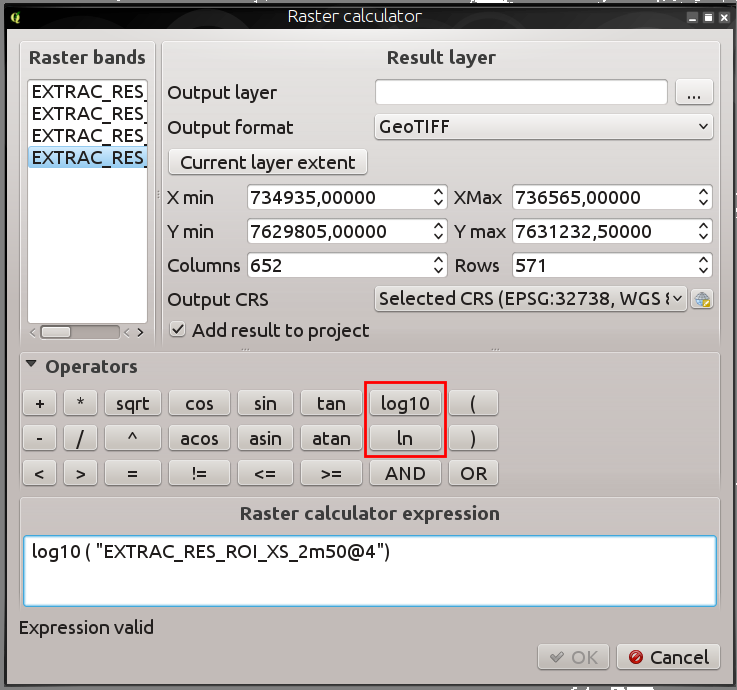Viewport: 737px width, 690px height.
Task: Click the Current layer extent button
Action: [268, 162]
